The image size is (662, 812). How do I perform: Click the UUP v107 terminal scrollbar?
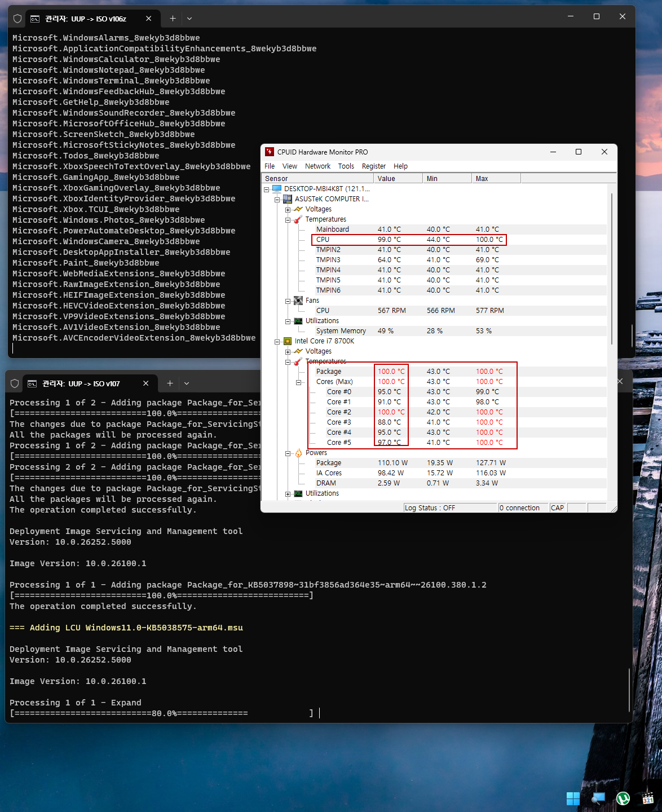pyautogui.click(x=629, y=690)
